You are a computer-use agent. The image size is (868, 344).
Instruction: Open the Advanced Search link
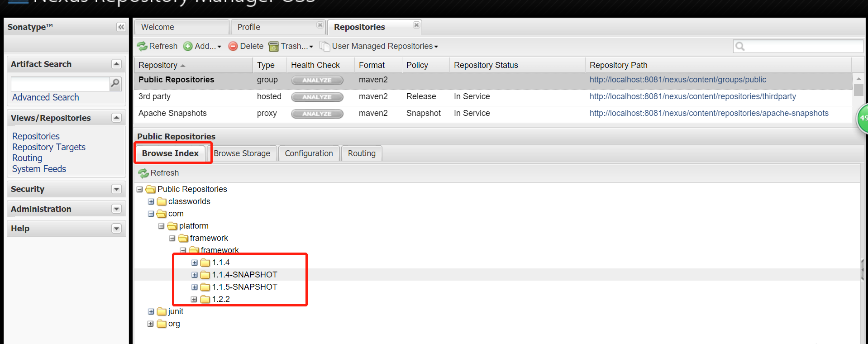click(x=45, y=97)
